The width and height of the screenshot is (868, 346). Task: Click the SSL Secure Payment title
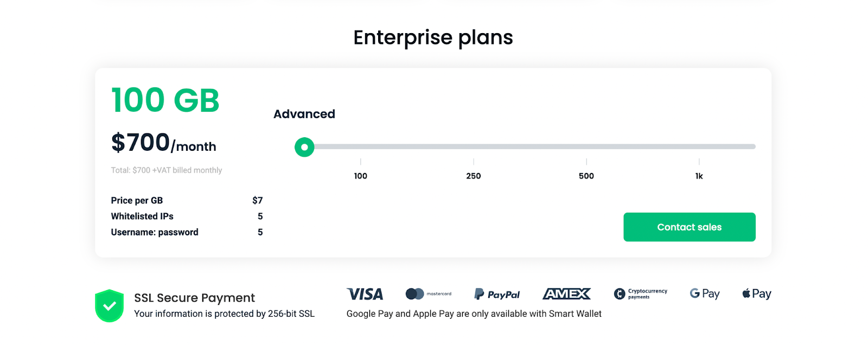click(x=194, y=298)
